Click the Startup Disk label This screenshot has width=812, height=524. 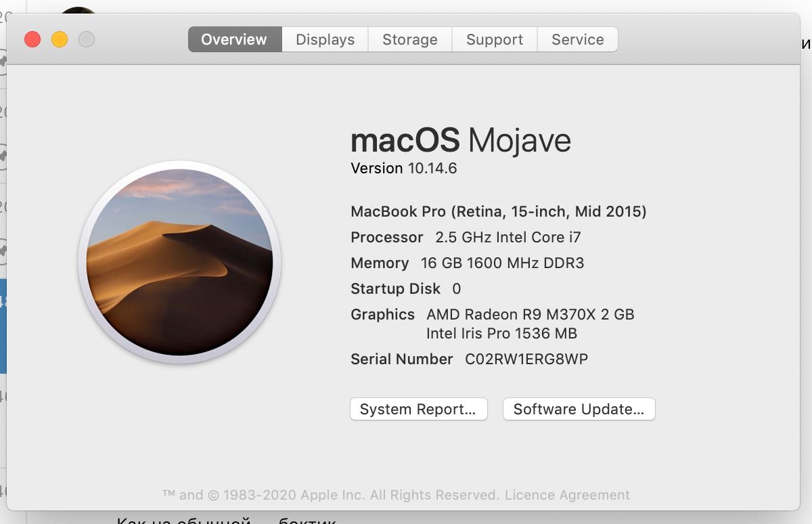(x=396, y=289)
